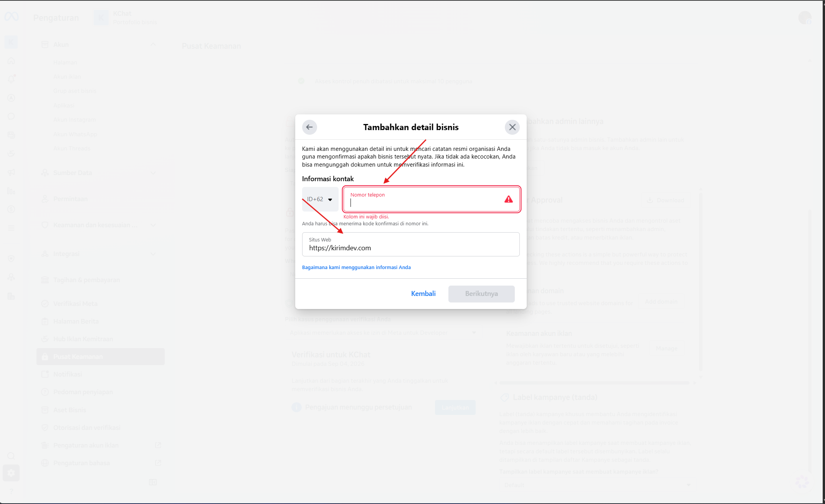Expand the Sumber Data section
The width and height of the screenshot is (825, 504).
click(x=153, y=173)
